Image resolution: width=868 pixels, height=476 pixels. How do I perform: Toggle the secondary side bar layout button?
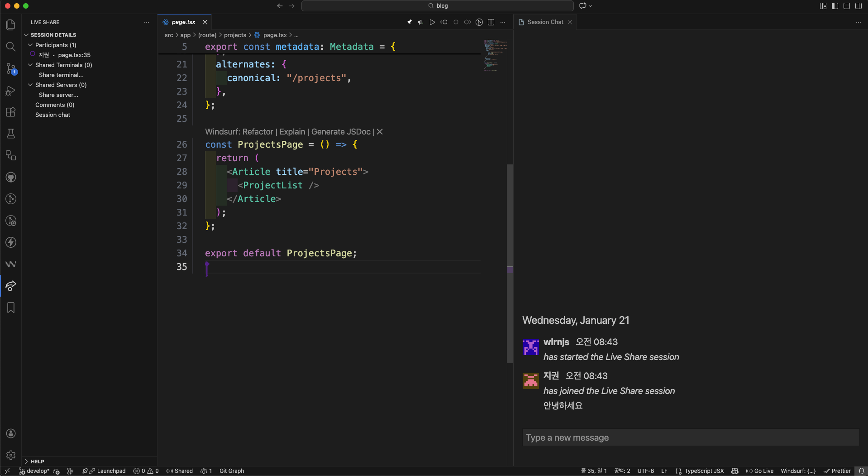point(858,6)
